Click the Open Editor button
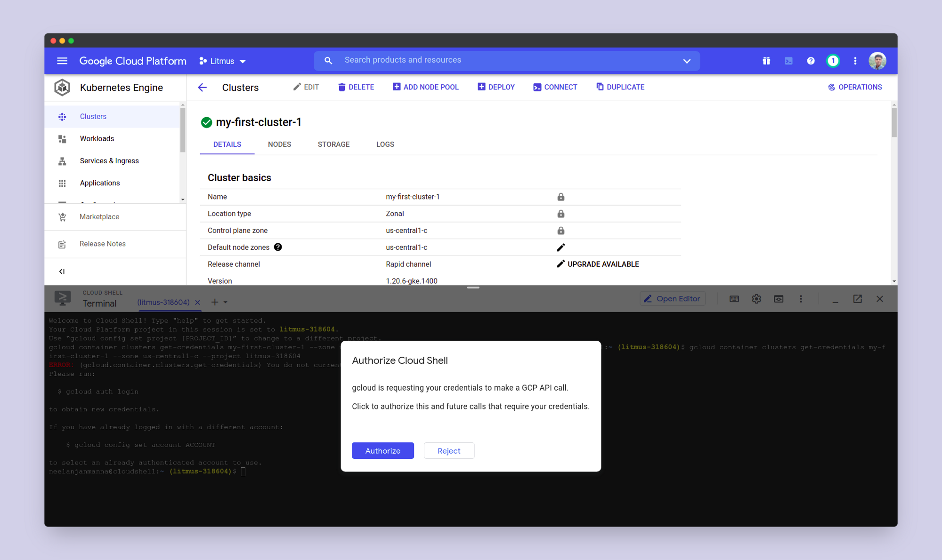Viewport: 942px width, 560px height. (x=672, y=299)
